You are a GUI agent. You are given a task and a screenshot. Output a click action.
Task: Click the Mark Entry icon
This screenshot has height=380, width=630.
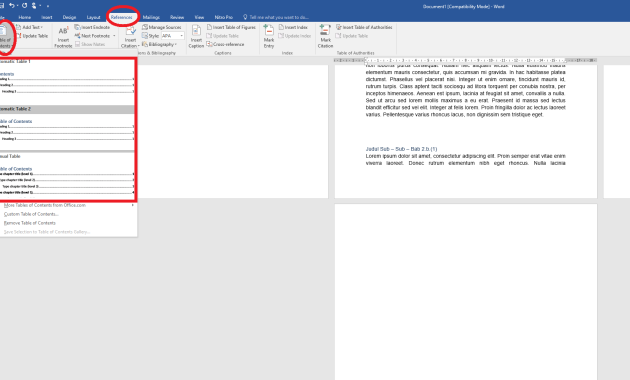pos(268,30)
